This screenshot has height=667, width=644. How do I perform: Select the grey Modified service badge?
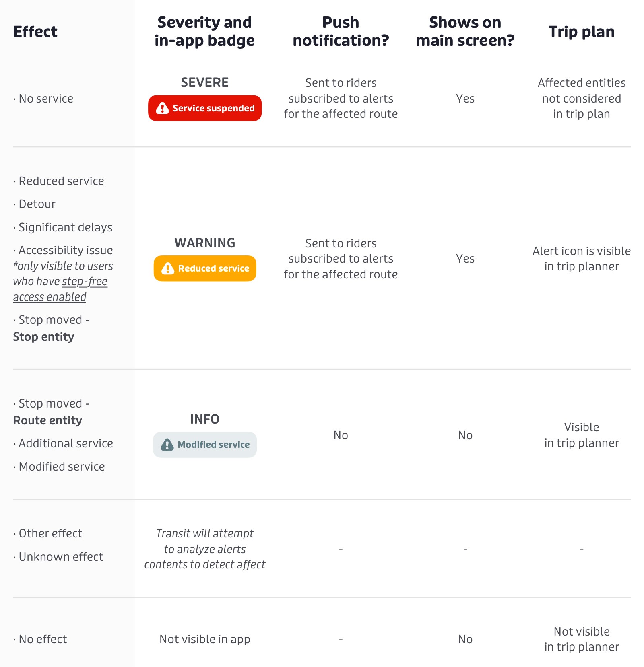coord(205,445)
